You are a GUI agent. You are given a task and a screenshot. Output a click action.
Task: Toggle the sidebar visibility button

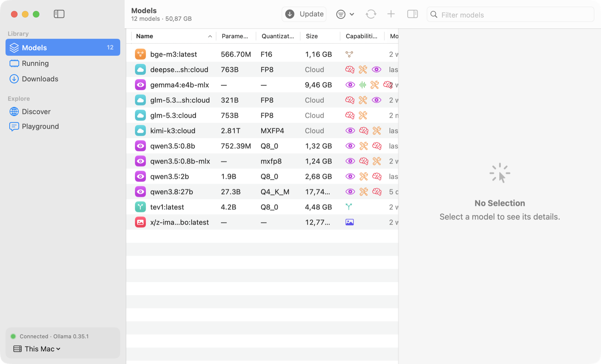(59, 14)
